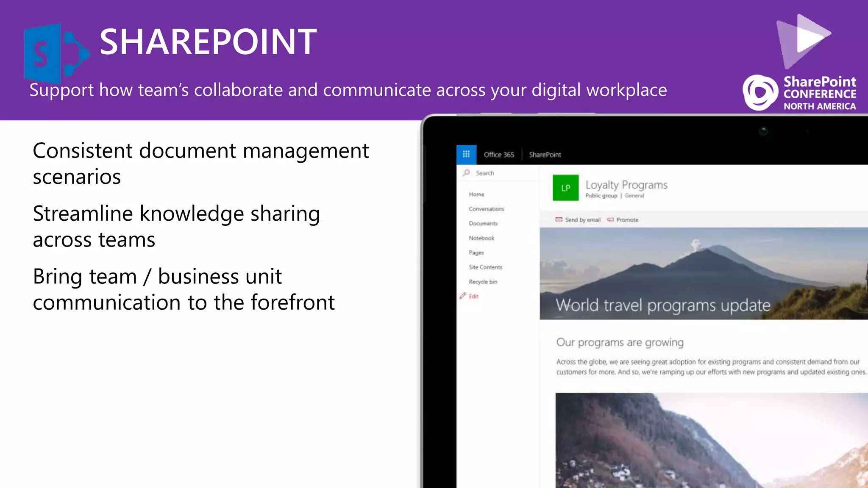The height and width of the screenshot is (488, 868).
Task: Click 'Bring team / business unit communication' text
Action: 184,289
